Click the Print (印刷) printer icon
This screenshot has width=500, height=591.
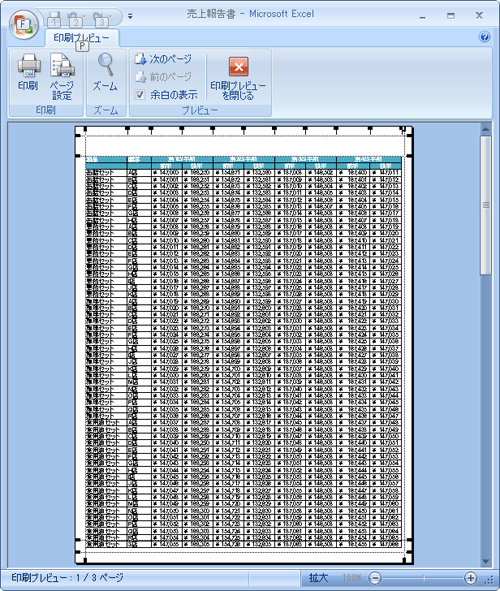coord(29,72)
